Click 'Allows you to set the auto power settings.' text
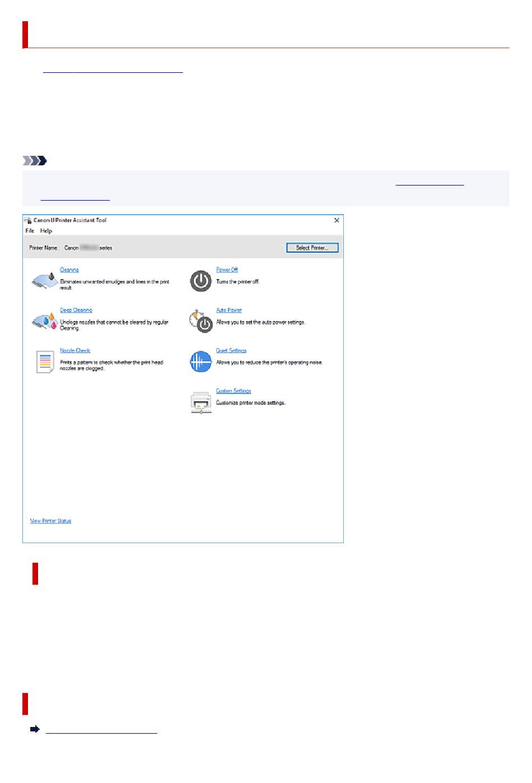 tap(261, 322)
